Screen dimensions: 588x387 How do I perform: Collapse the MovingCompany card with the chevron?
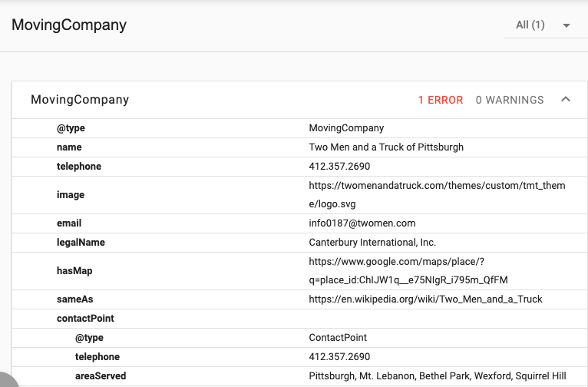[x=566, y=100]
